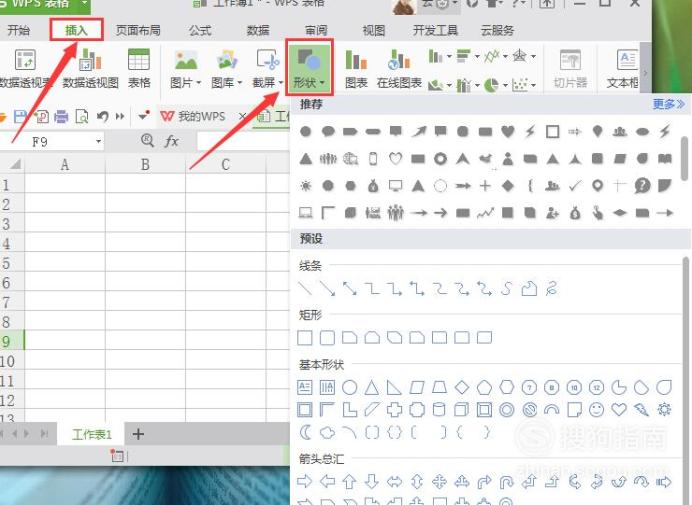Select the freeform scribble line shape
692x505 pixels.
pos(551,289)
